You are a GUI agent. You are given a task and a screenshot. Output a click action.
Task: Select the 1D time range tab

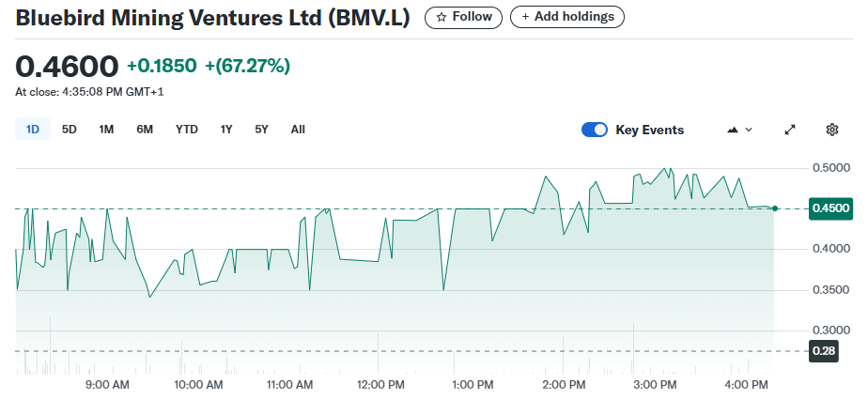[x=33, y=130]
